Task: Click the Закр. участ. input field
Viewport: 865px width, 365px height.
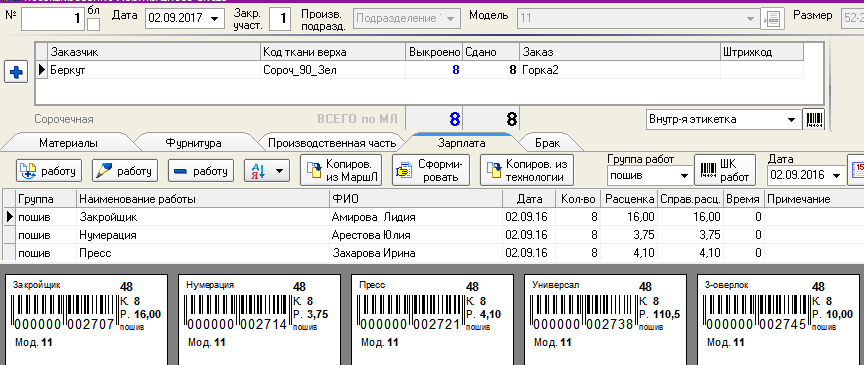Action: point(281,20)
